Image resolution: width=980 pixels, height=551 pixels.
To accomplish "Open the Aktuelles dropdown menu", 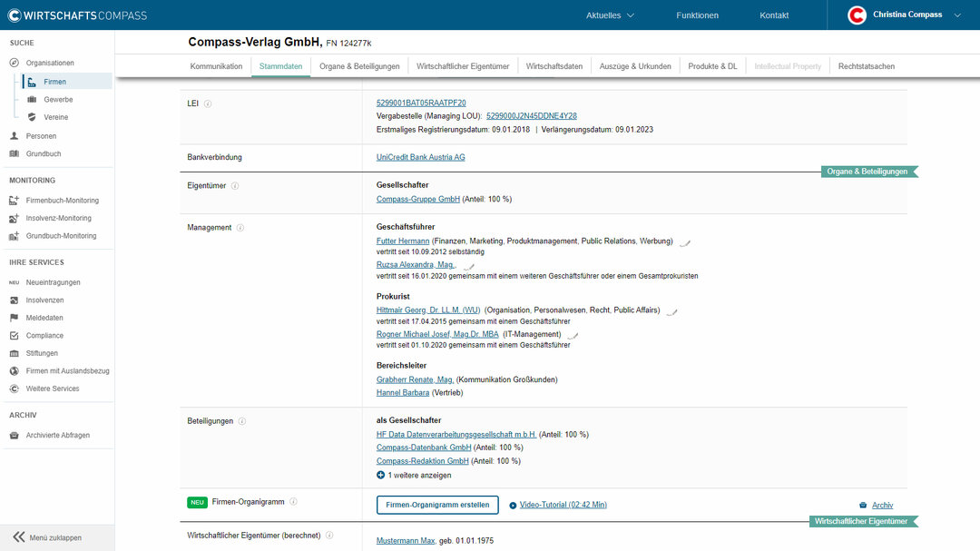I will pos(610,15).
